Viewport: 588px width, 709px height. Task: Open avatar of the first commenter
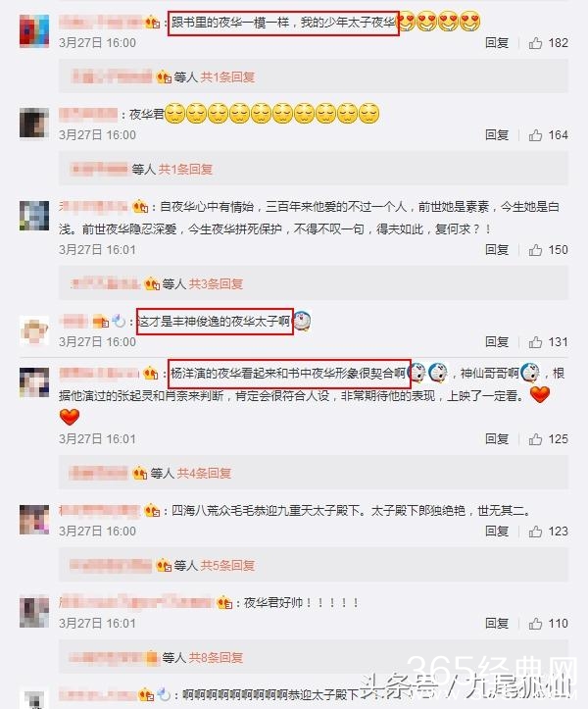34,30
